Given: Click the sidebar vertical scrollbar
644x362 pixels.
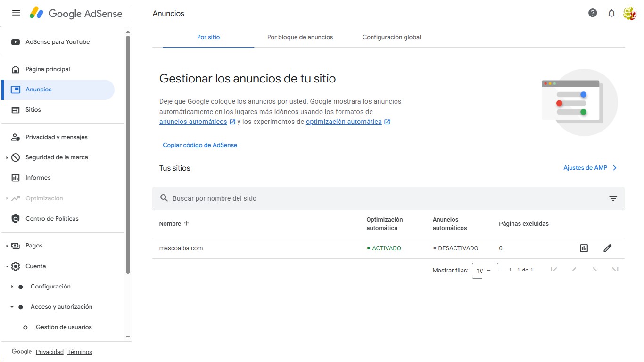Looking at the screenshot, I should 128,156.
